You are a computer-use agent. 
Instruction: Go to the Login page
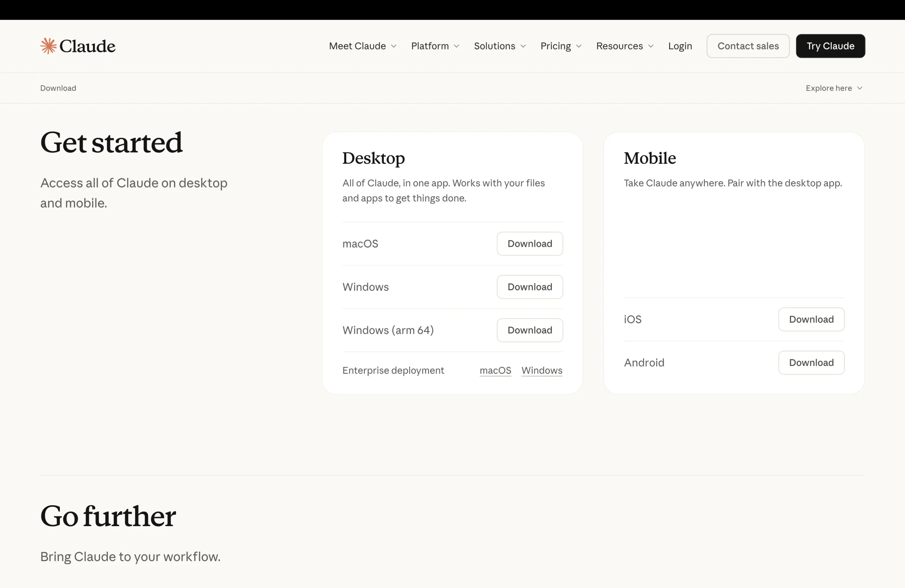pyautogui.click(x=680, y=46)
